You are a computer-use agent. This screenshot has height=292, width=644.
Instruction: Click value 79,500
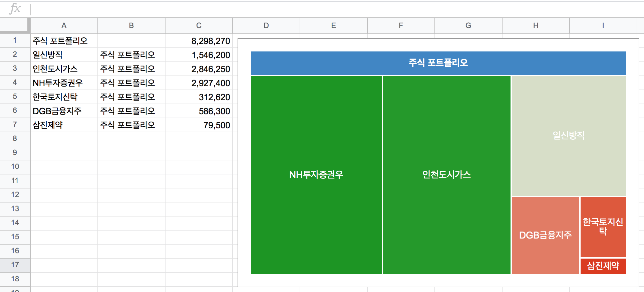[199, 125]
